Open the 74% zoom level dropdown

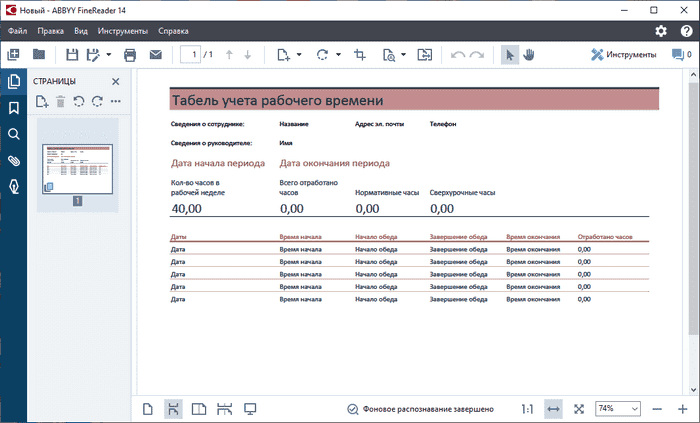click(x=618, y=409)
